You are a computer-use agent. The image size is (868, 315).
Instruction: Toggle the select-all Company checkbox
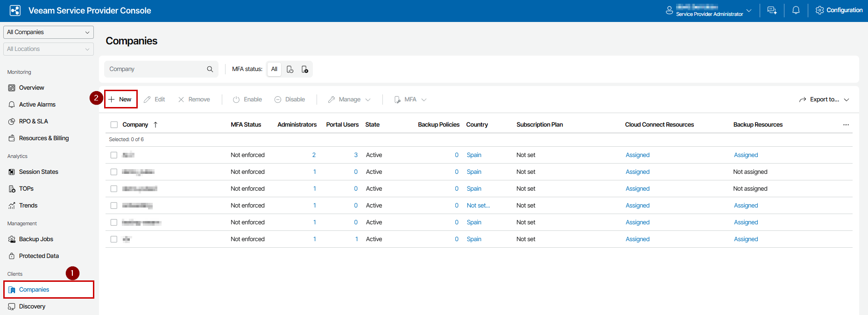[x=114, y=125]
